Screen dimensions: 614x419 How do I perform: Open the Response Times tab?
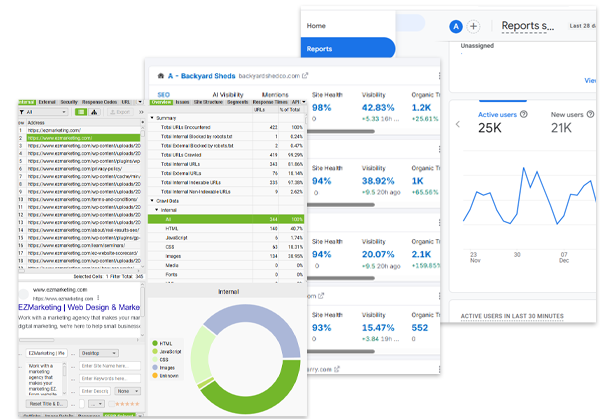coord(270,102)
